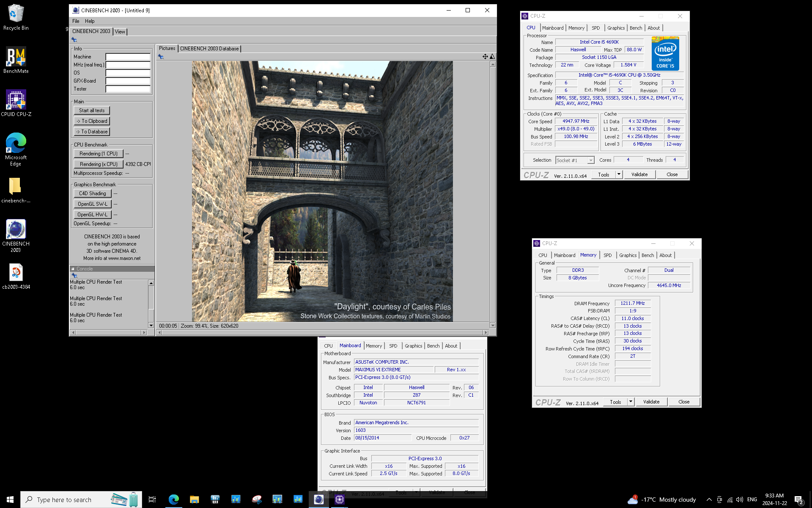This screenshot has width=812, height=508.
Task: Click picture viewer scroll-down arrow
Action: pos(493,325)
